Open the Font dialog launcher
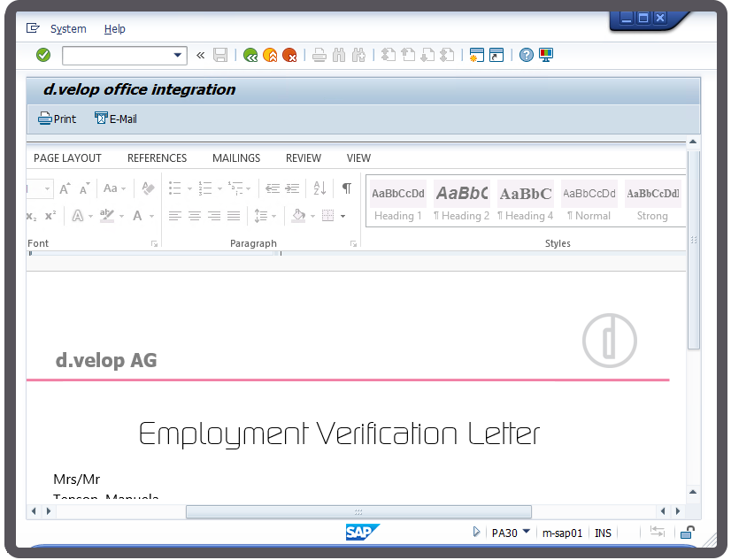This screenshot has height=560, width=731. [x=154, y=243]
